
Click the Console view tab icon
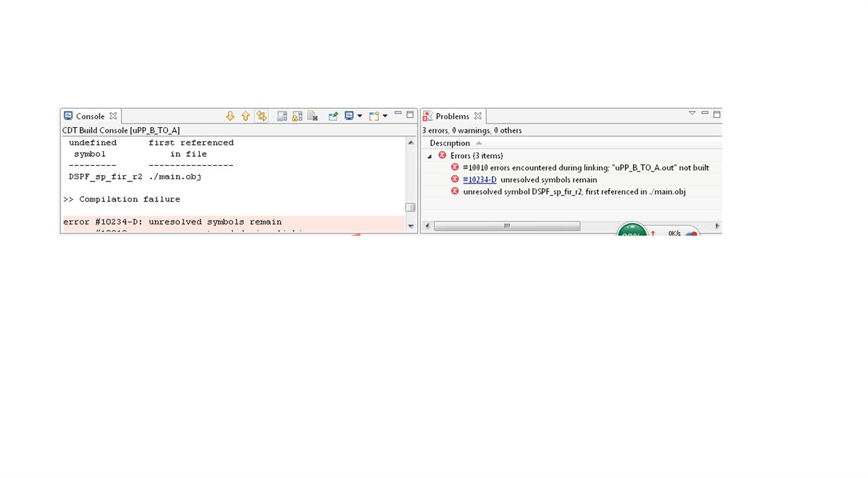(x=68, y=116)
